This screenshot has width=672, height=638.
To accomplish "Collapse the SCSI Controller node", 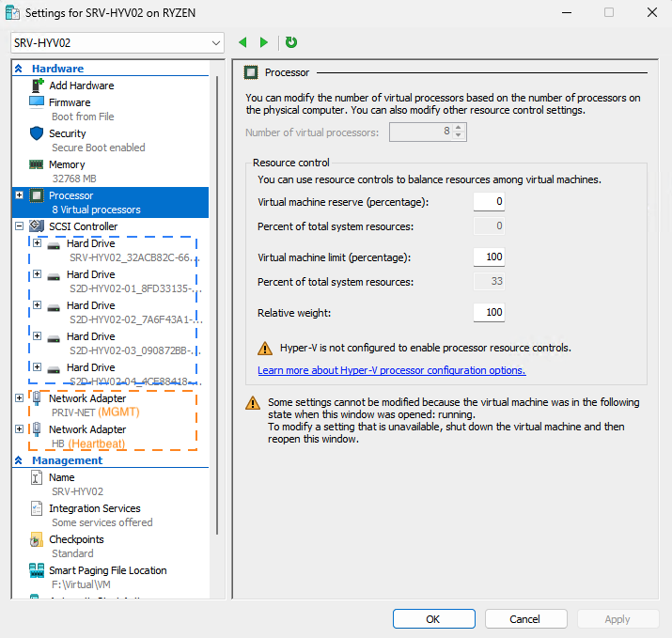I will tap(20, 226).
